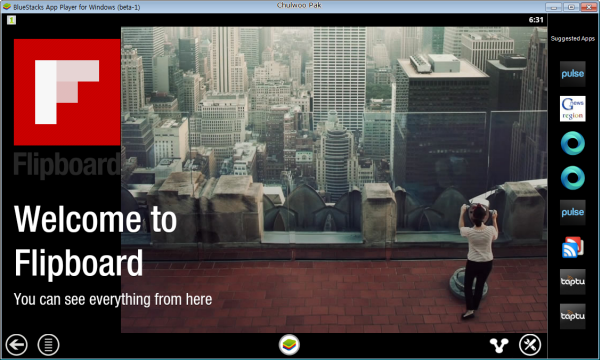Click the 6:31 clock

coord(536,20)
